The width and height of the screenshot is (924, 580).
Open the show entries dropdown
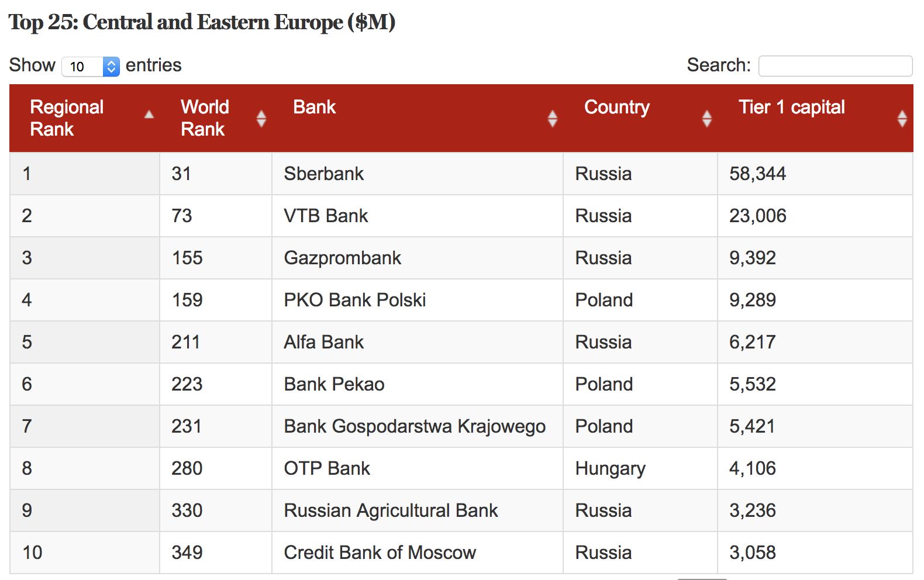(91, 66)
